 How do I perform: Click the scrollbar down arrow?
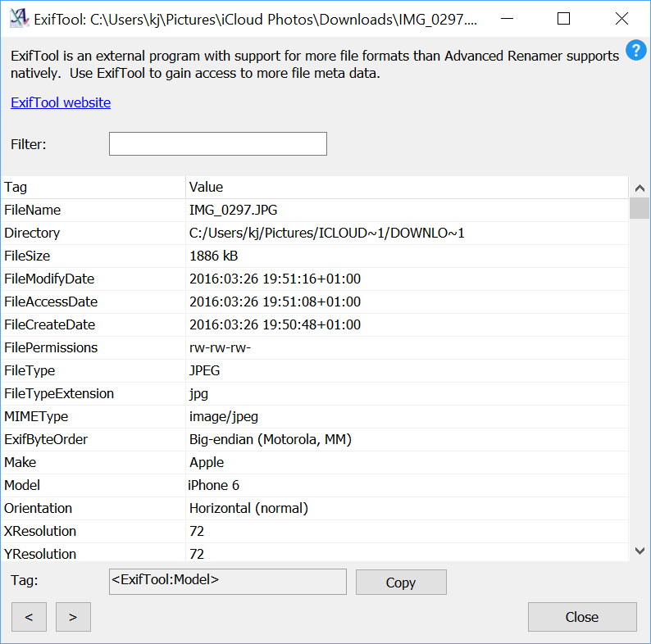click(640, 551)
